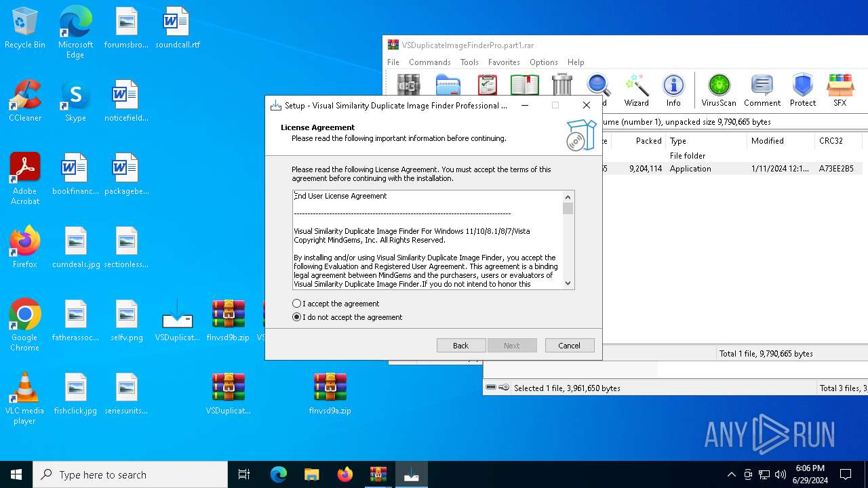Show hidden tray icons chevron
Viewport: 868px width, 488px height.
(731, 474)
